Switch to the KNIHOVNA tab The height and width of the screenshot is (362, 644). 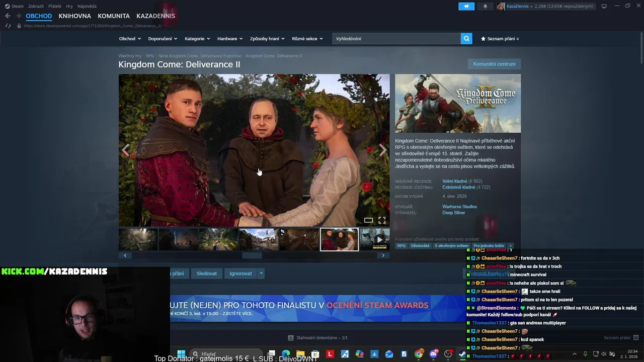pyautogui.click(x=75, y=16)
